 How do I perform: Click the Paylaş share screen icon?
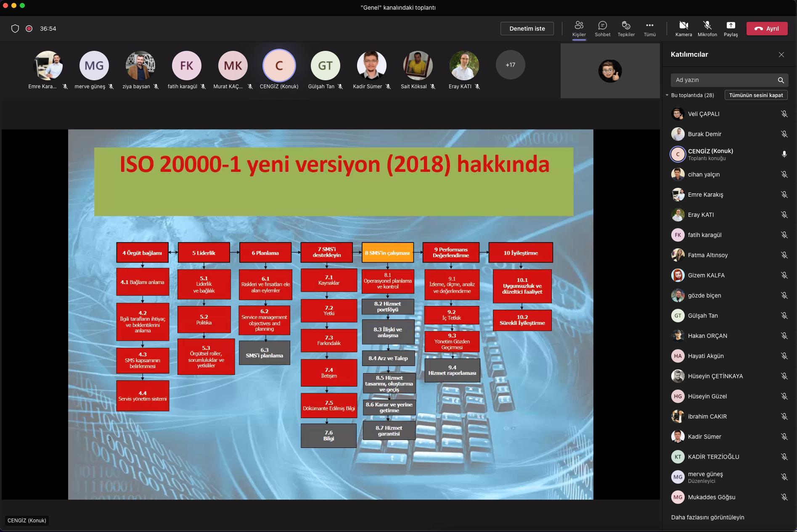(731, 26)
